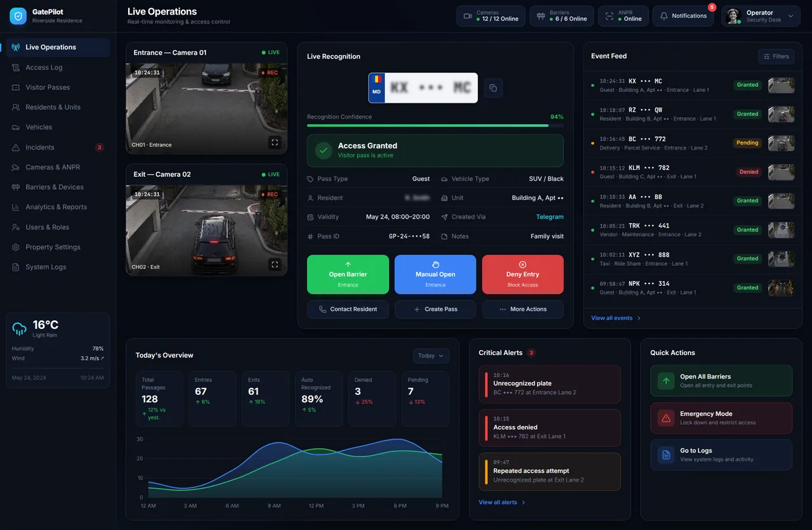Click the Denied 3 stat card

pyautogui.click(x=372, y=399)
